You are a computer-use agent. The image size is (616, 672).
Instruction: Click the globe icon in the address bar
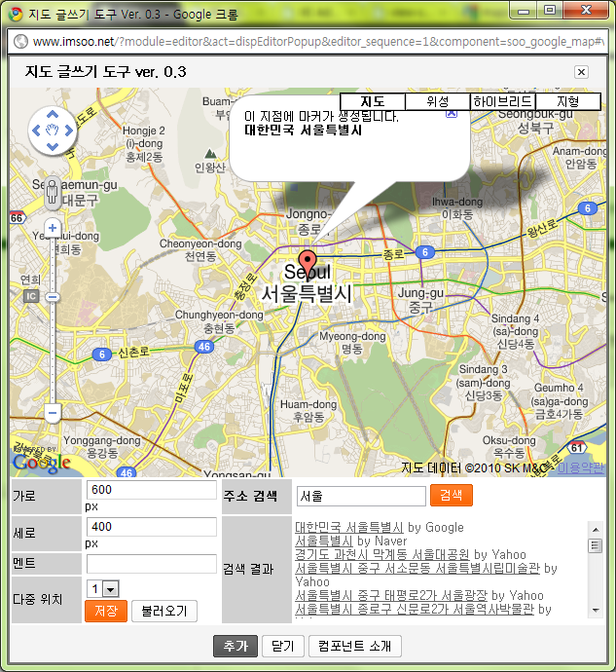tap(20, 42)
